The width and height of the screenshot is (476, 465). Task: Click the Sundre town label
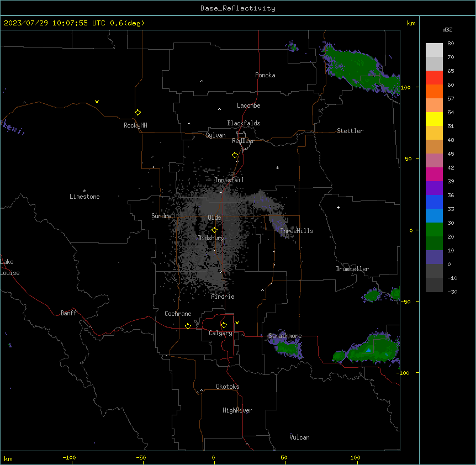(161, 216)
